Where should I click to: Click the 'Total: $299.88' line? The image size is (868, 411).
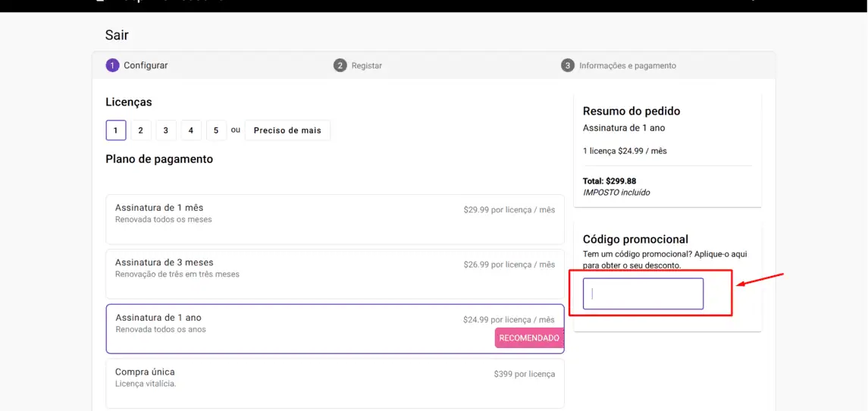609,180
